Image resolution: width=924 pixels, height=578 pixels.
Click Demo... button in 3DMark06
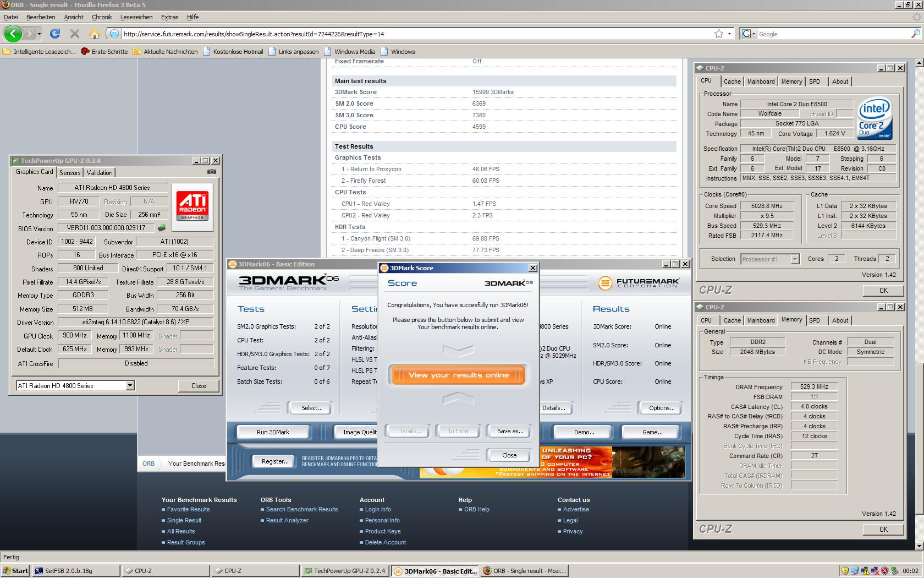[x=584, y=432]
